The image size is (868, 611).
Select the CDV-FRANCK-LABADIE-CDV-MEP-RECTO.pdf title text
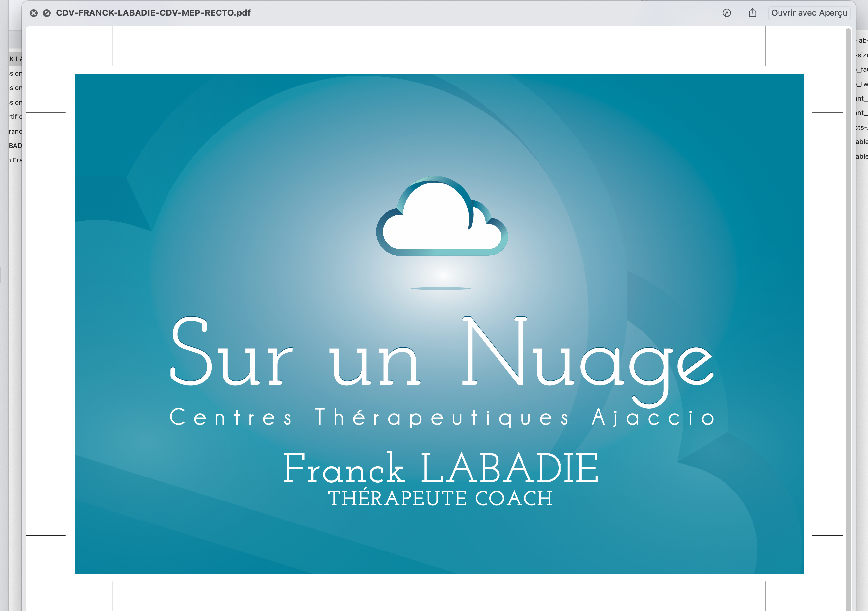tap(153, 13)
